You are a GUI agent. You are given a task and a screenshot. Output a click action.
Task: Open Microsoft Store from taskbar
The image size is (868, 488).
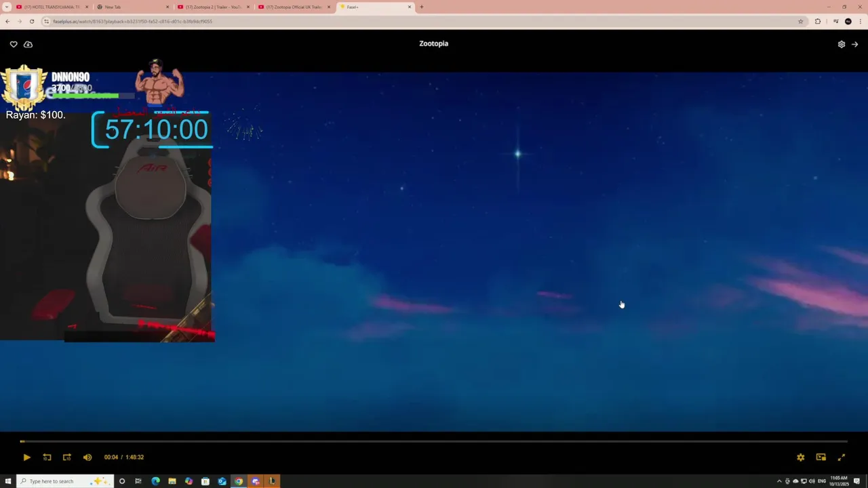pos(205,481)
